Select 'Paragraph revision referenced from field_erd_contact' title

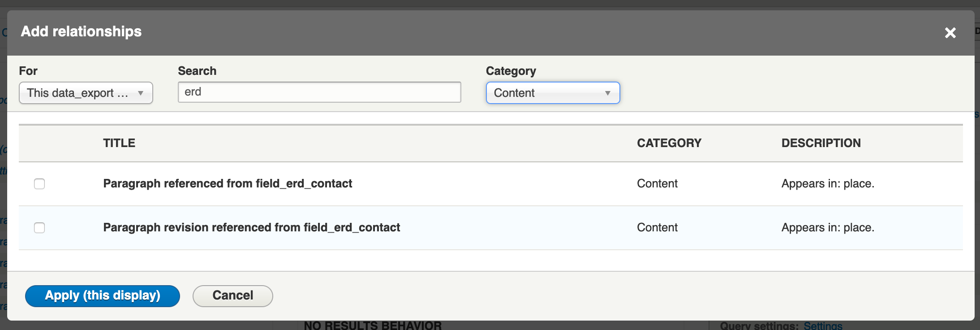[252, 227]
